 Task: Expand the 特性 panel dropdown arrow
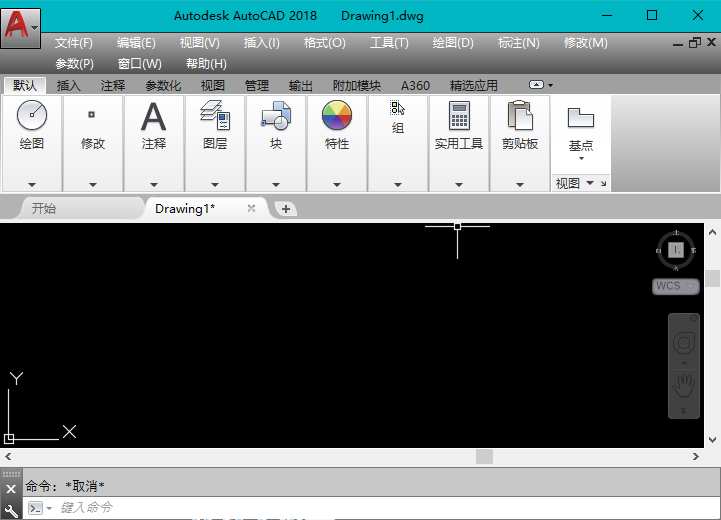[337, 185]
